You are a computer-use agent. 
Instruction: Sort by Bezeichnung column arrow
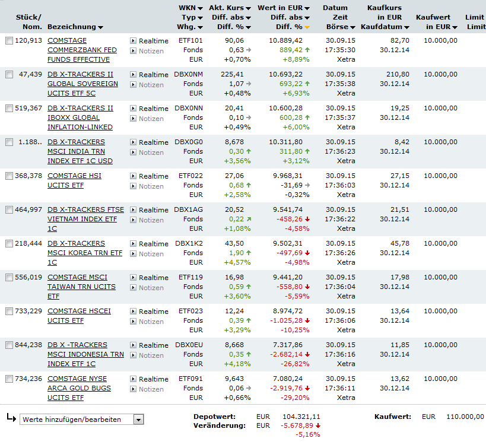[x=100, y=28]
